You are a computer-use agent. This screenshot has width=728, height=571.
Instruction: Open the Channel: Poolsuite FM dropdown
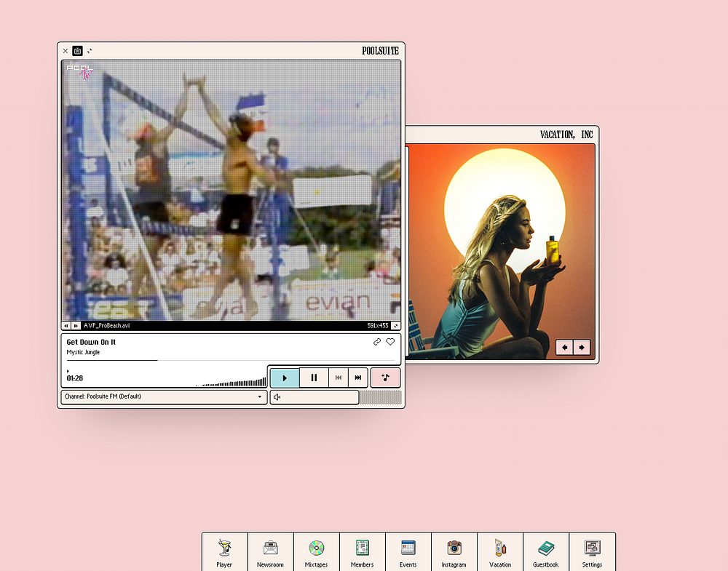pyautogui.click(x=164, y=396)
